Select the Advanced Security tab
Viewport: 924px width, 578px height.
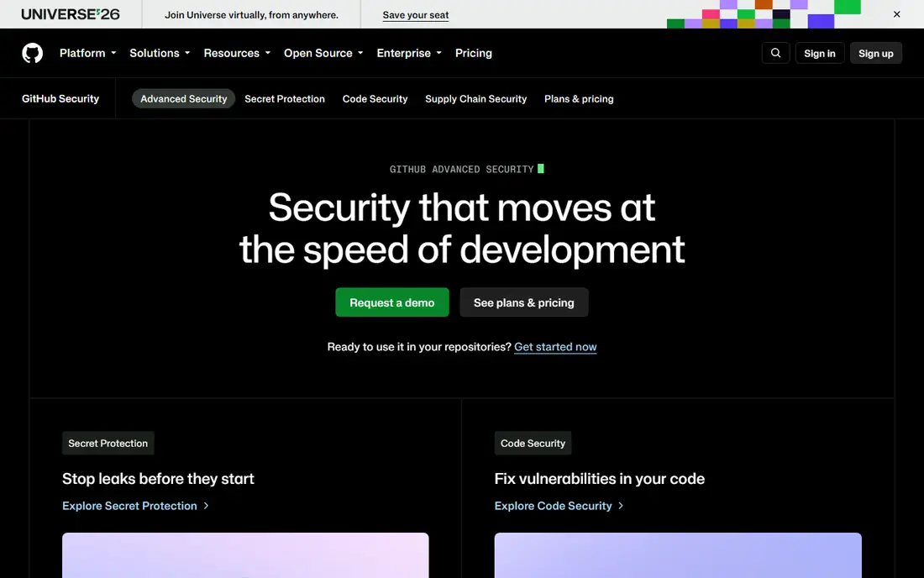click(183, 98)
